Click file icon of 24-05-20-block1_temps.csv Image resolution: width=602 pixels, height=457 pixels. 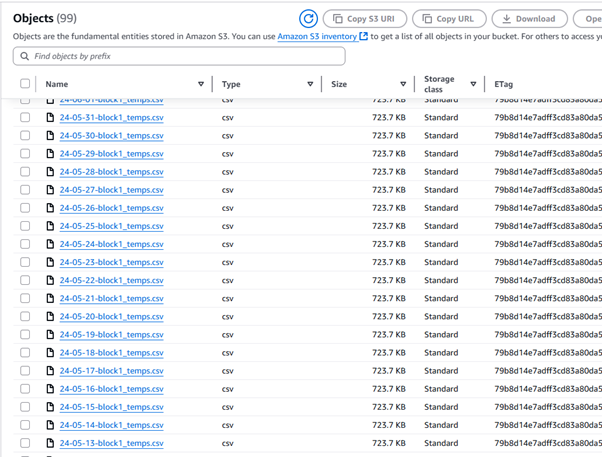tap(50, 316)
